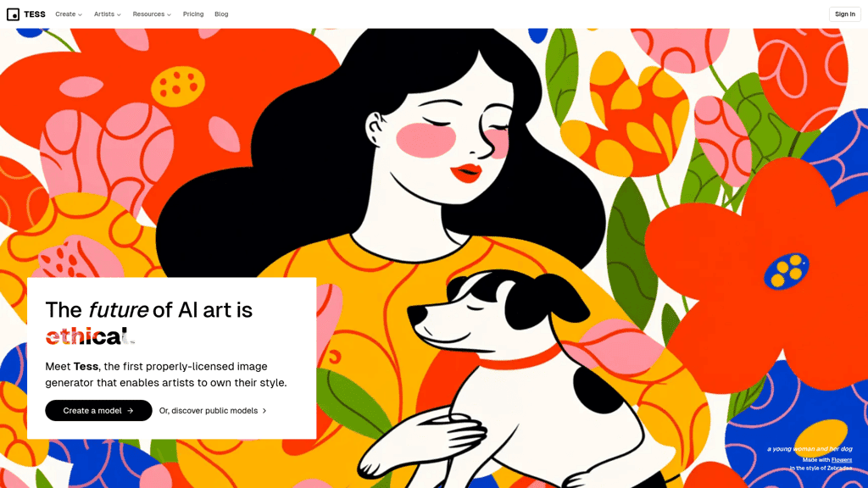
Task: Click the chevron next to Create
Action: (80, 15)
